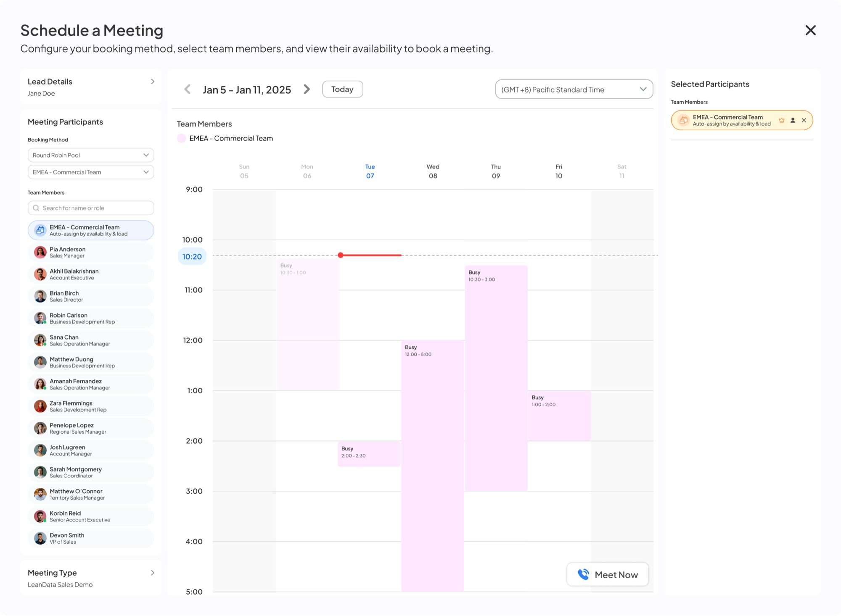Select the Wed 08 day header
Image resolution: width=841 pixels, height=616 pixels.
click(x=433, y=171)
